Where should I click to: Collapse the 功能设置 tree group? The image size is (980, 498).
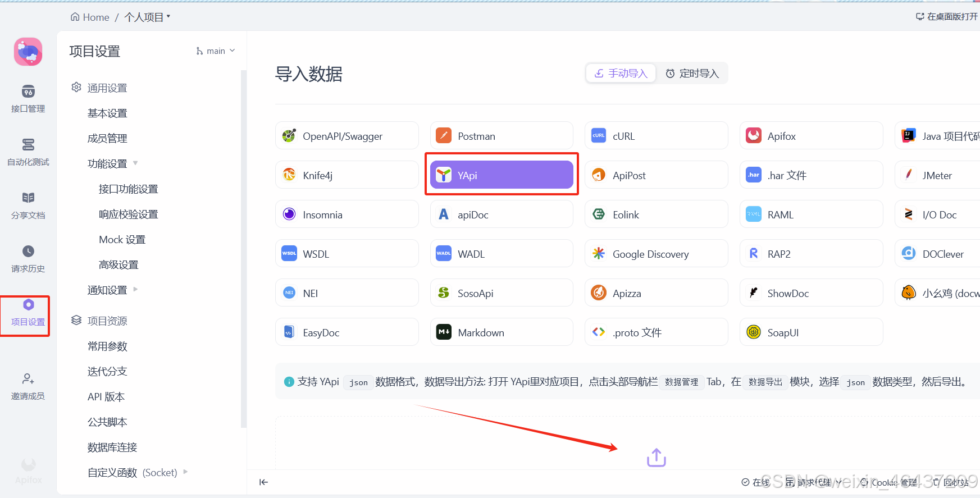click(x=135, y=163)
